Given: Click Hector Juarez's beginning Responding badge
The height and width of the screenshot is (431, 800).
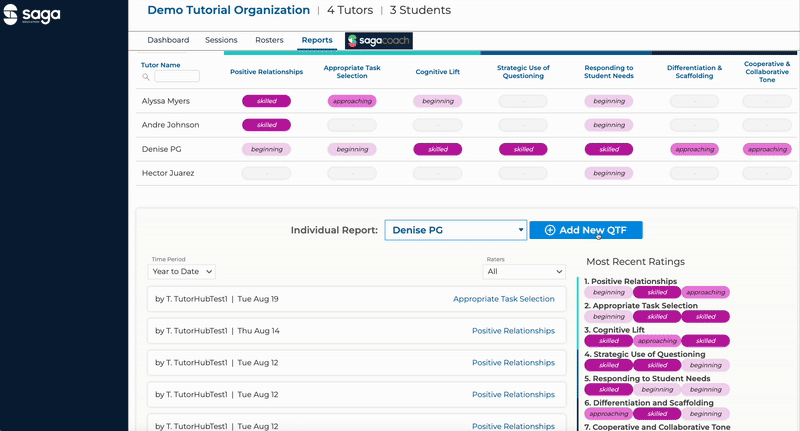Looking at the screenshot, I should click(609, 173).
